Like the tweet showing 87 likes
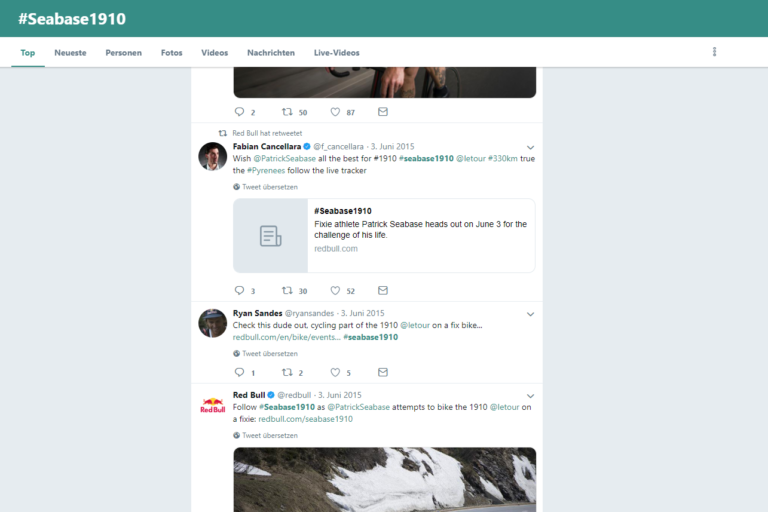The image size is (768, 512). click(335, 112)
